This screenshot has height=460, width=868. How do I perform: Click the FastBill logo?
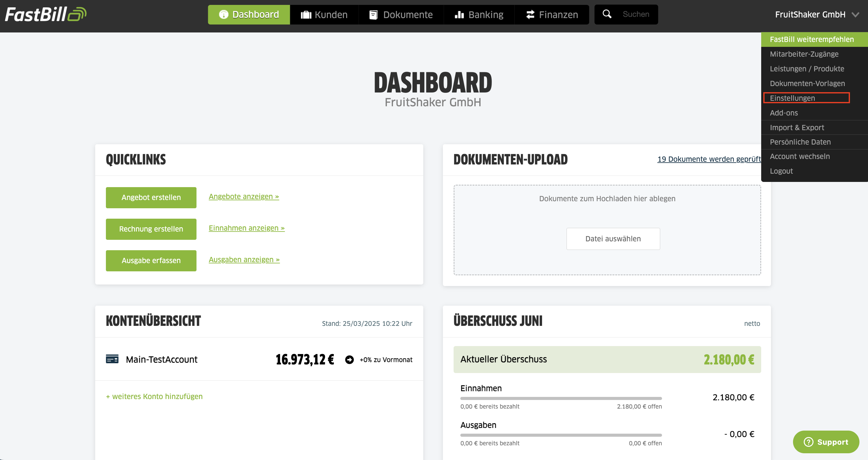pos(46,14)
